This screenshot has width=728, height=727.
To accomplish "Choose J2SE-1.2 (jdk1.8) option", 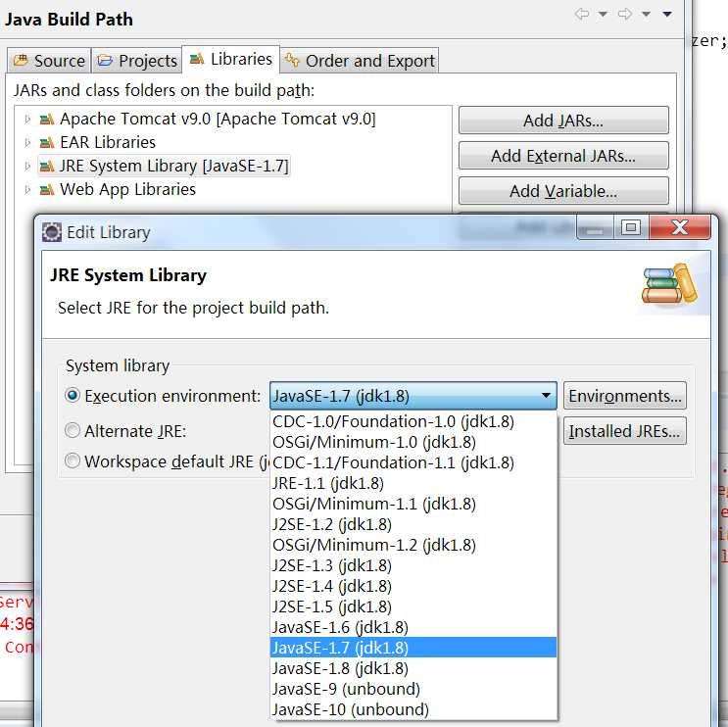I will pyautogui.click(x=413, y=524).
